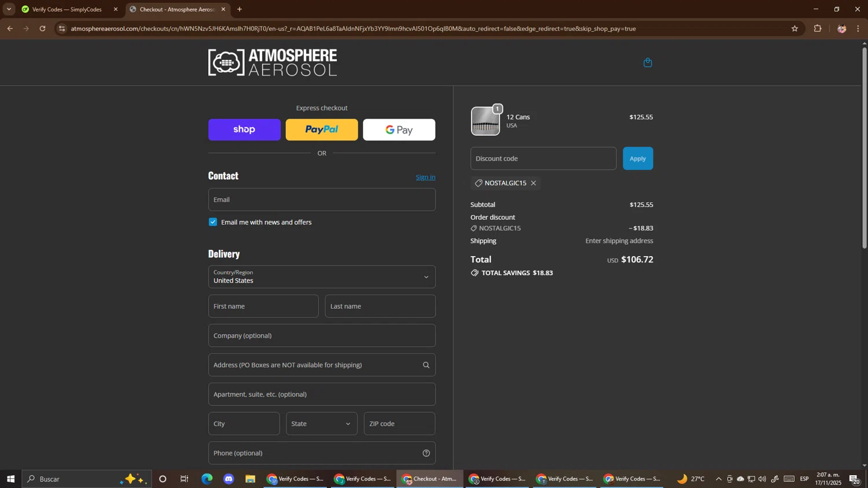The width and height of the screenshot is (868, 488).
Task: Focus the Company (optional) field
Action: point(322,336)
